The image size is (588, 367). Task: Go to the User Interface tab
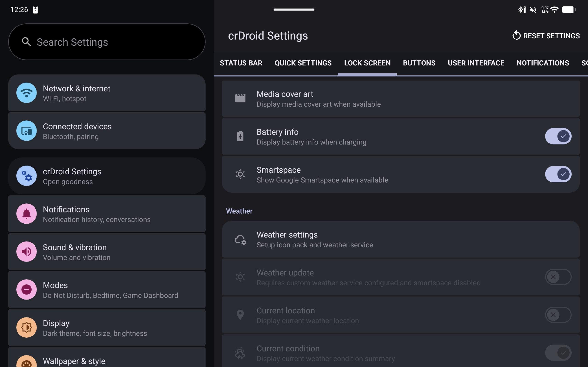pyautogui.click(x=476, y=63)
